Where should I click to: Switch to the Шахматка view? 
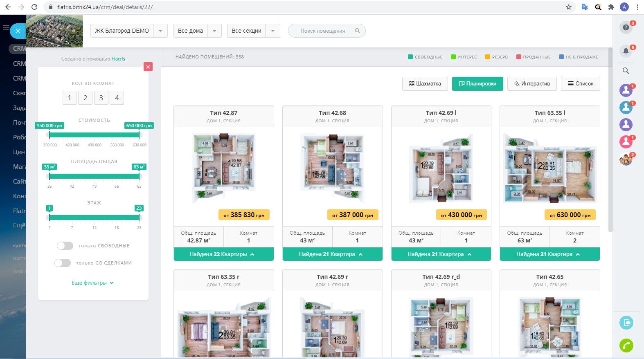pyautogui.click(x=425, y=84)
